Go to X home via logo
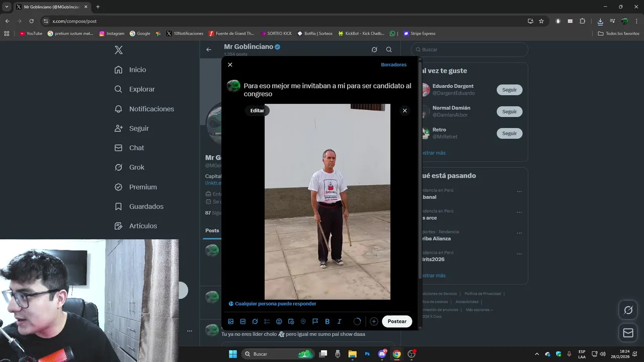 [x=119, y=50]
